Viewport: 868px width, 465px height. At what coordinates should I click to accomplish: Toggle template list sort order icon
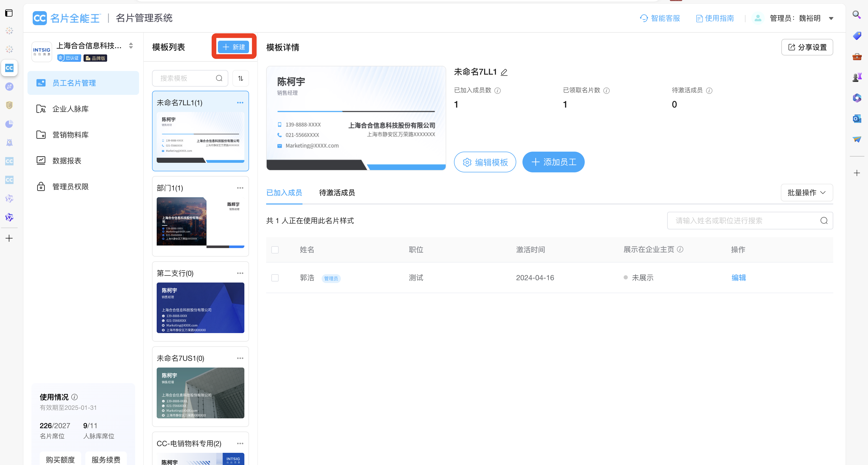click(x=240, y=78)
